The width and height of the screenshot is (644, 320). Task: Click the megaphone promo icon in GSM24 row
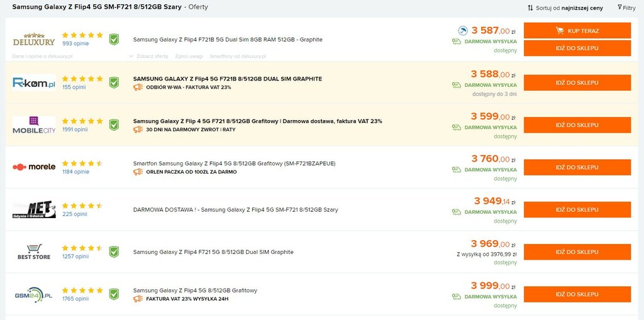[138, 299]
